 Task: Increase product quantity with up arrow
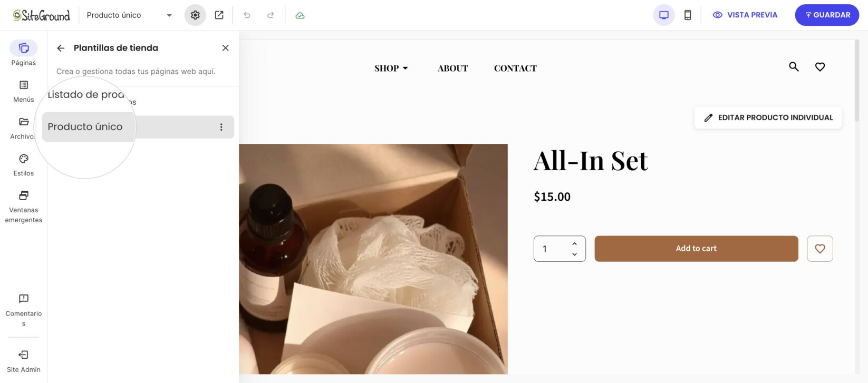tap(574, 243)
